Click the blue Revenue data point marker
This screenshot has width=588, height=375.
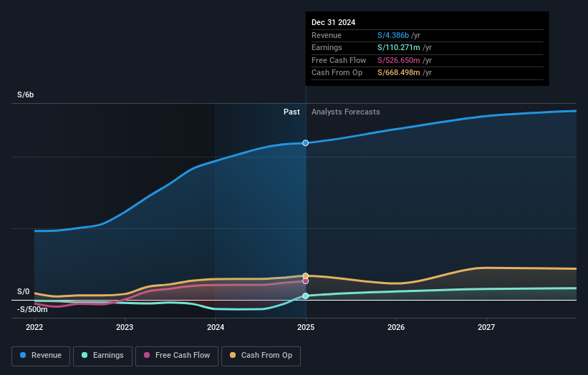click(306, 143)
